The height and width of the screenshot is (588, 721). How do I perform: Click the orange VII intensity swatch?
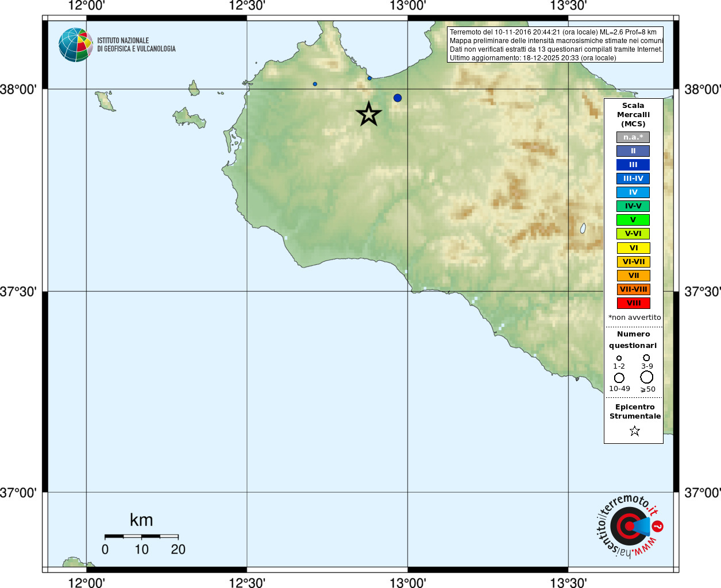click(634, 276)
